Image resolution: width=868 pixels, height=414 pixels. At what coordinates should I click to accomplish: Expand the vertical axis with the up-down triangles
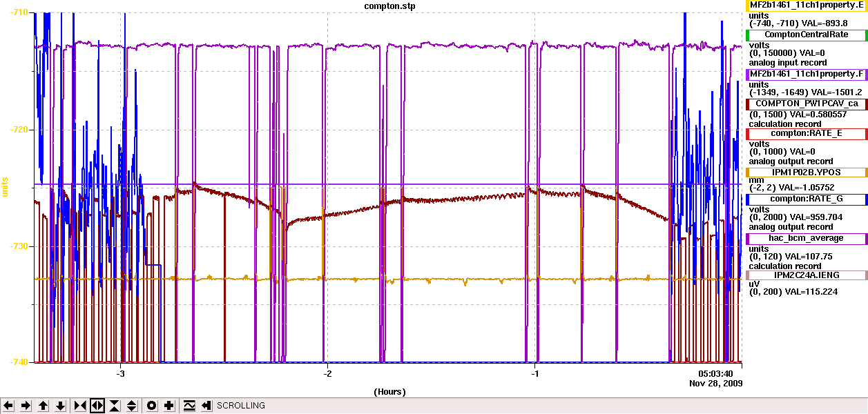pos(132,406)
